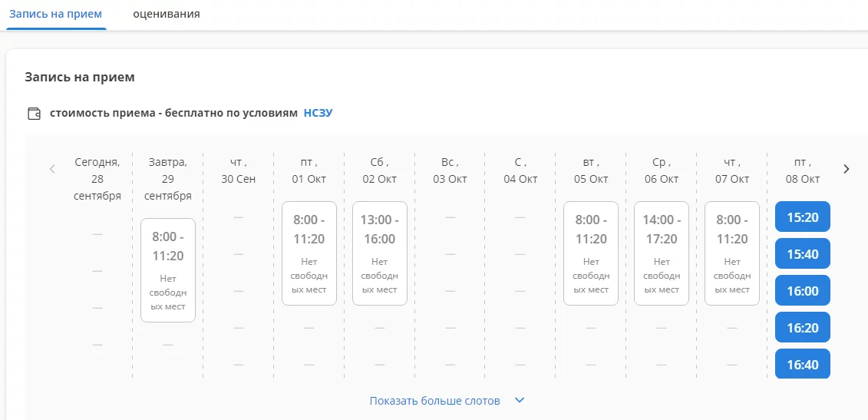Book the 15:20 time slot
Viewport: 868px width, 420px height.
[x=803, y=217]
